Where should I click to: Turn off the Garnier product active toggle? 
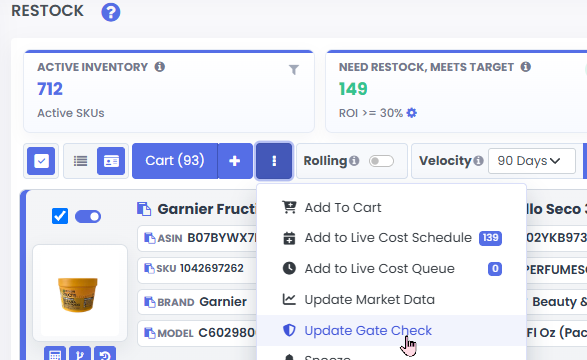tap(88, 216)
